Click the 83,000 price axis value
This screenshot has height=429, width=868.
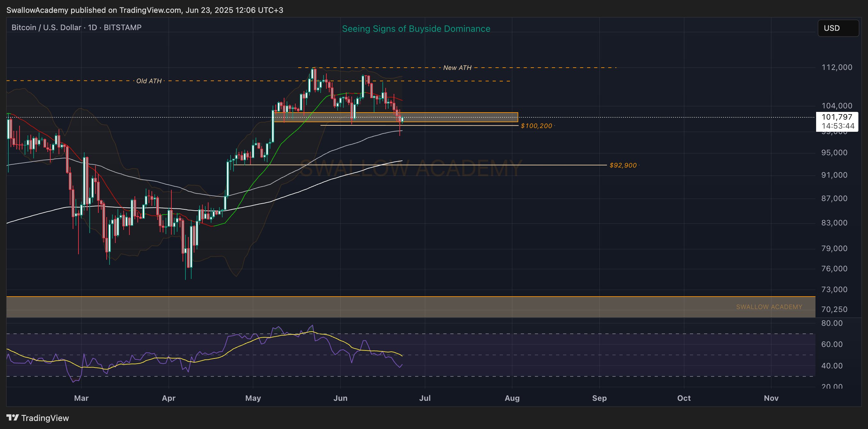pyautogui.click(x=834, y=223)
